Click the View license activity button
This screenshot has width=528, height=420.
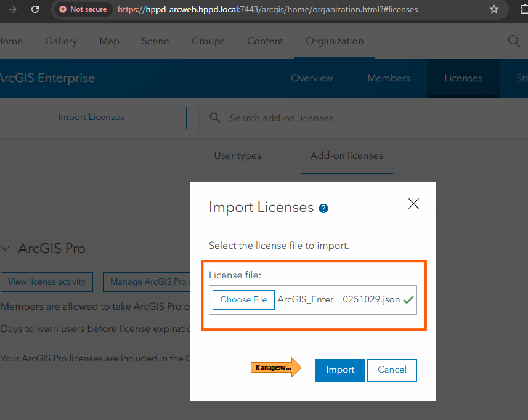pyautogui.click(x=47, y=282)
